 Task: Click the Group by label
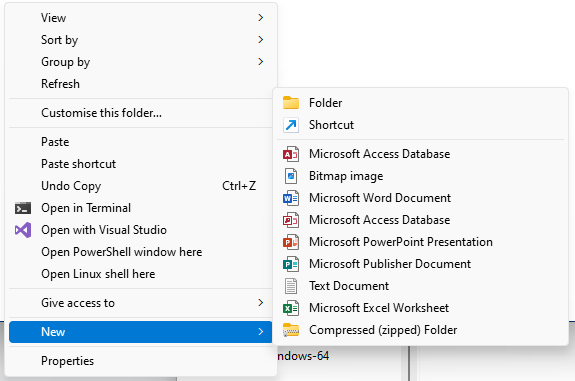pos(65,62)
